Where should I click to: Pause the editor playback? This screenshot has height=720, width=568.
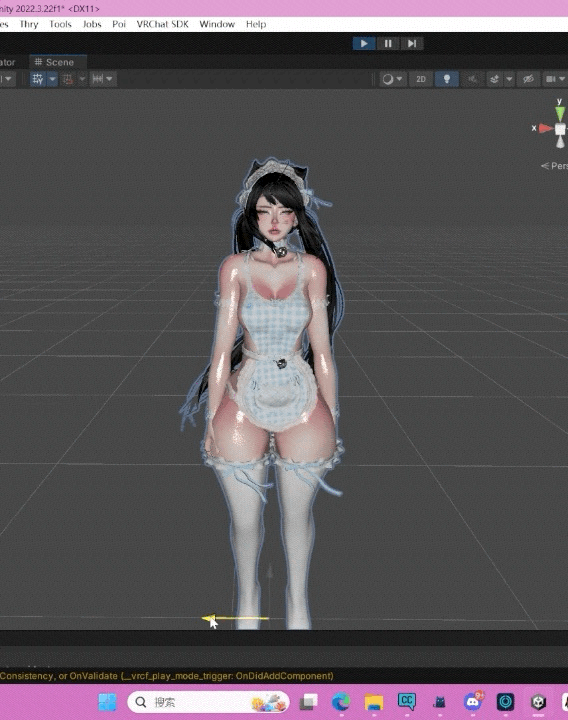pyautogui.click(x=388, y=43)
